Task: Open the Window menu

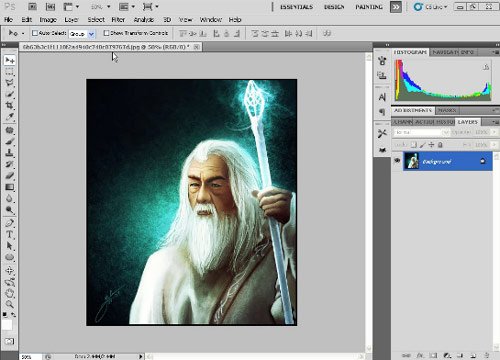Action: coord(211,20)
